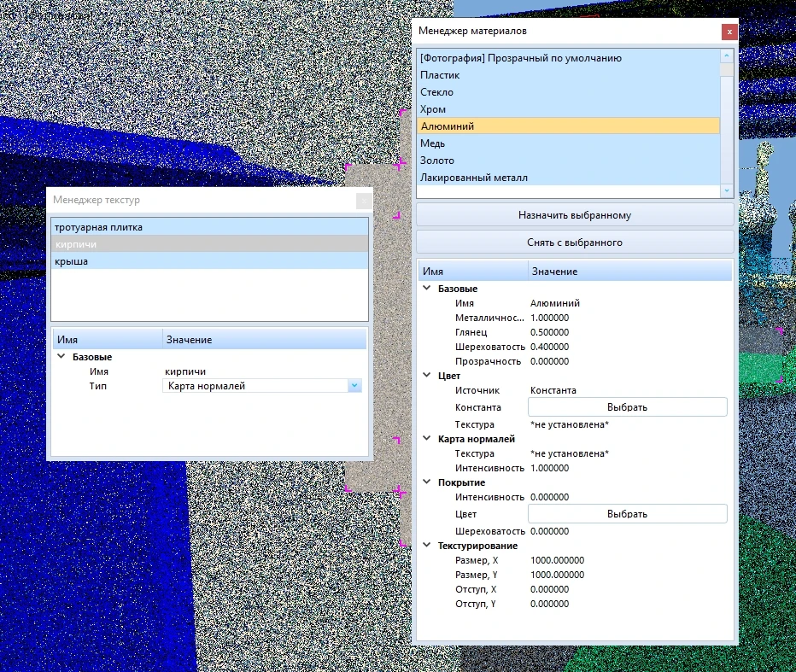Collapse the Покрытие properties group

coord(427,482)
